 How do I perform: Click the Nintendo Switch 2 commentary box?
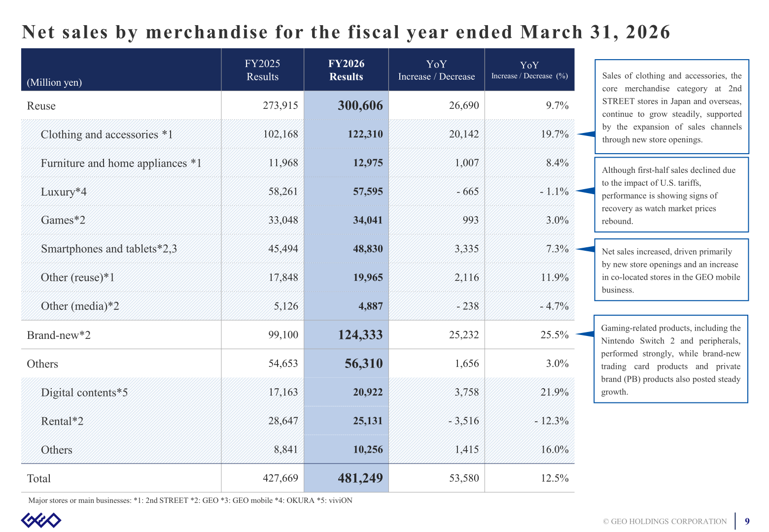tap(671, 359)
